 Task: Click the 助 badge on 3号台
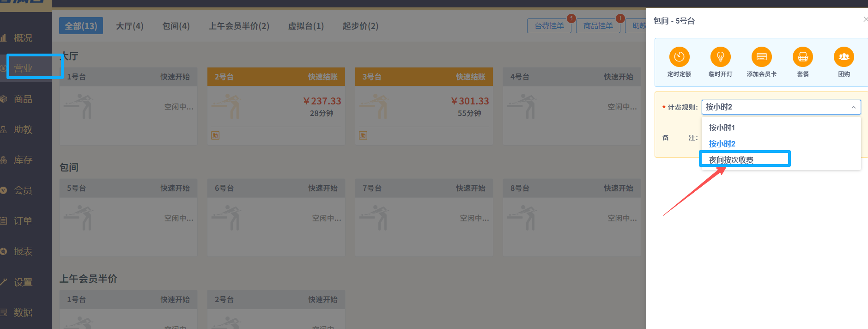(363, 135)
